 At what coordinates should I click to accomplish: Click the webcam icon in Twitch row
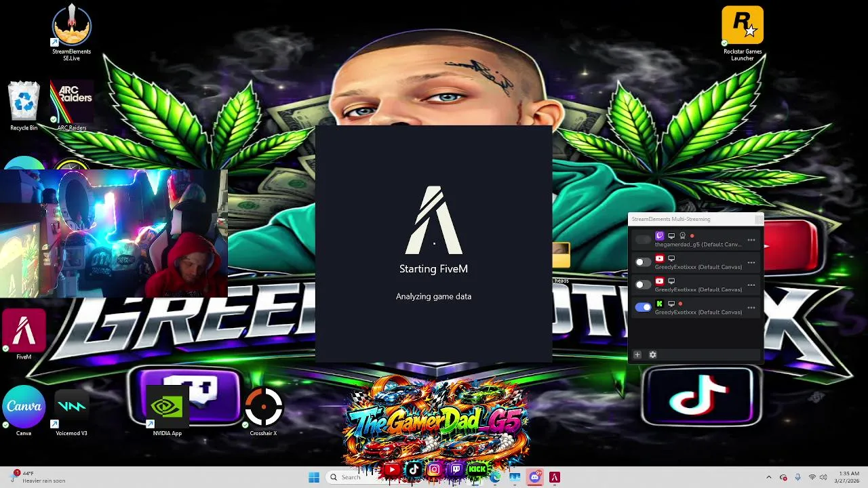tap(682, 236)
